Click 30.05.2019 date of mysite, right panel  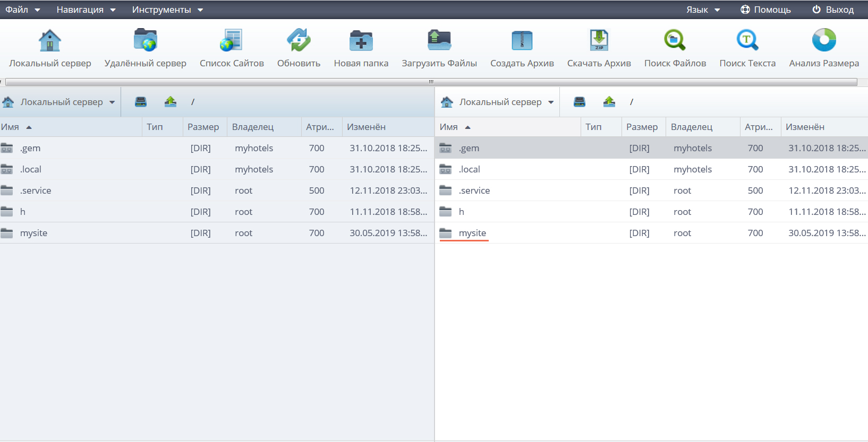[x=827, y=233]
